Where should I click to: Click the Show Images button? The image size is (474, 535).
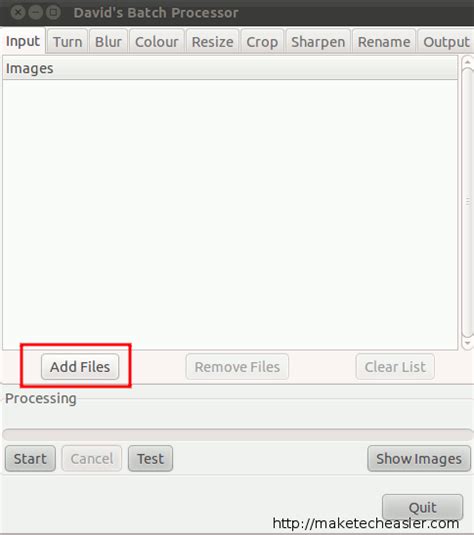(x=419, y=459)
